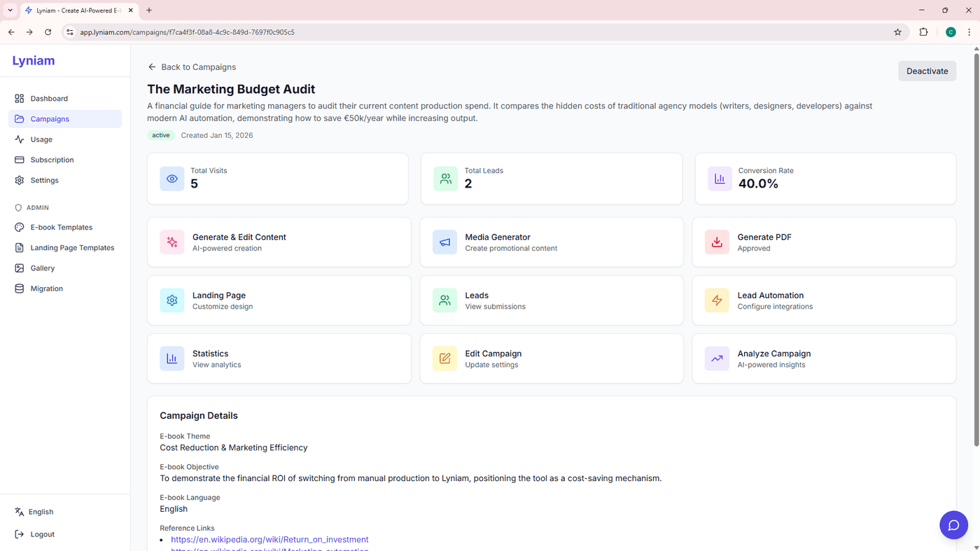Follow the Return on investment Wikipedia link
The width and height of the screenshot is (980, 551).
click(x=269, y=539)
